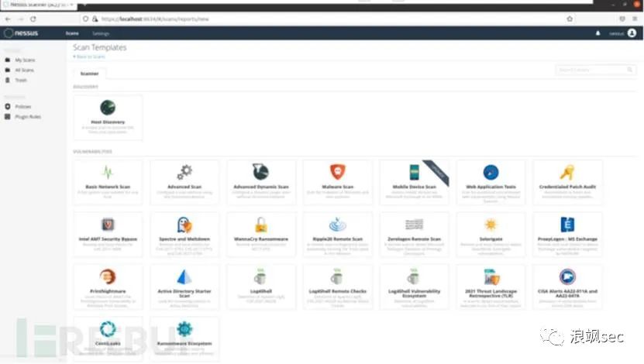Open the Log4Shell coffee cup icon

coord(260,276)
